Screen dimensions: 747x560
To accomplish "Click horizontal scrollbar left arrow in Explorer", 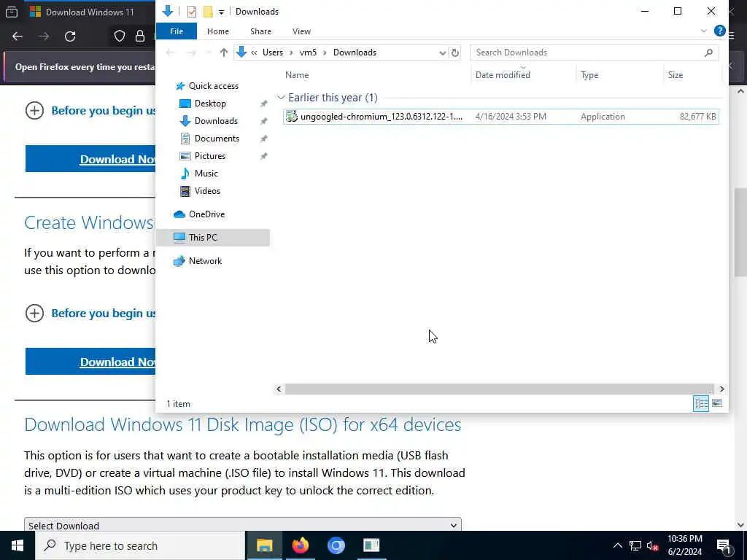I will [x=279, y=389].
